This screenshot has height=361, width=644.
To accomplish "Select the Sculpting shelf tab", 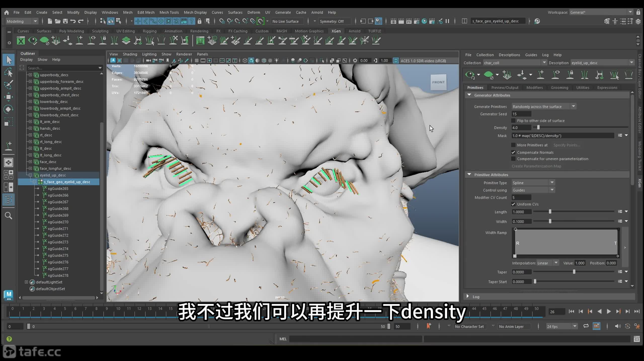I will [x=100, y=31].
